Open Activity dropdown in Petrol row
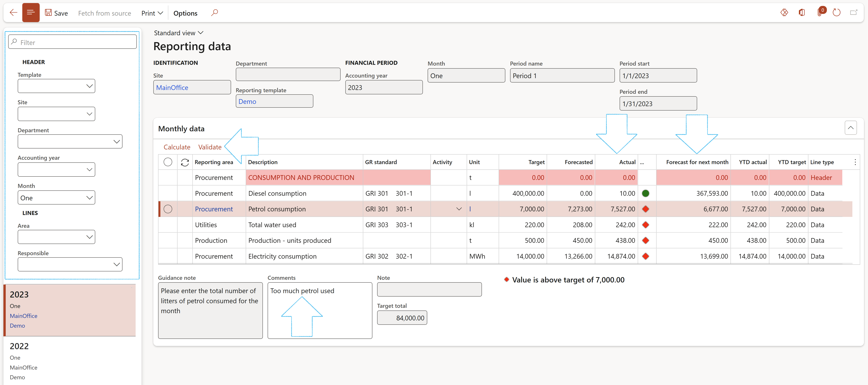The image size is (868, 385). (x=459, y=209)
